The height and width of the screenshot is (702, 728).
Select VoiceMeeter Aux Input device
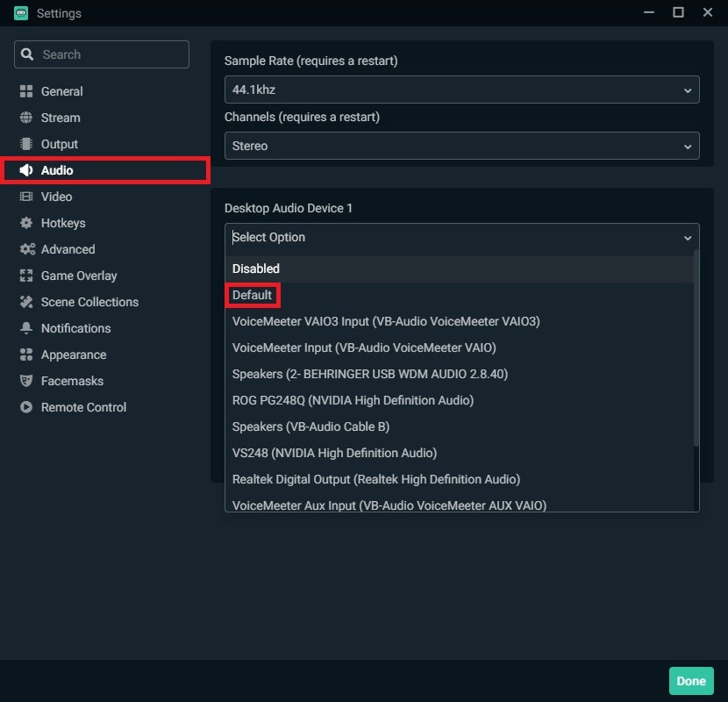[x=460, y=503]
